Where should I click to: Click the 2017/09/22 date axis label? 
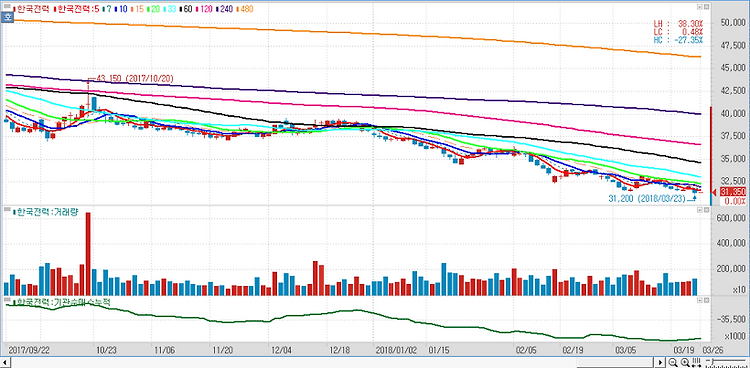(29, 349)
